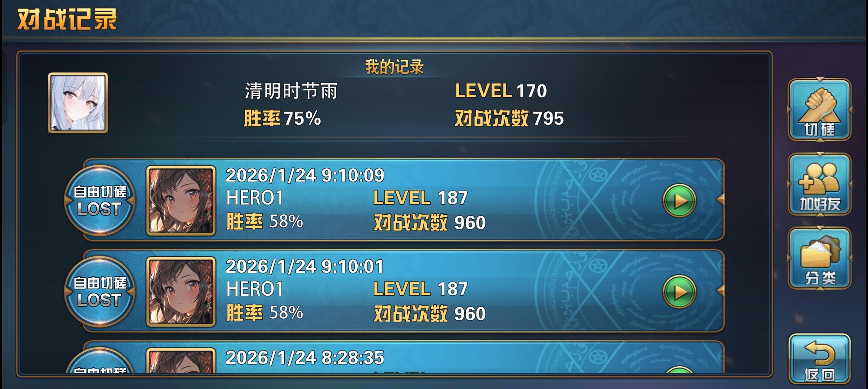Tap player name 清明时节雨
The width and height of the screenshot is (868, 389).
point(291,91)
